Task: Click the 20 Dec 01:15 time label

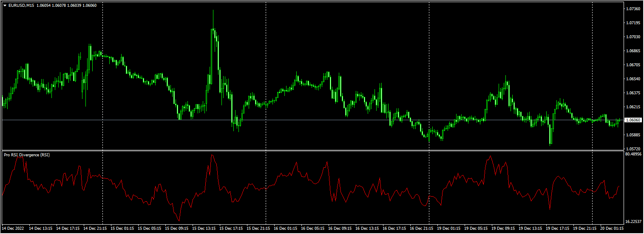Action: (x=612, y=228)
